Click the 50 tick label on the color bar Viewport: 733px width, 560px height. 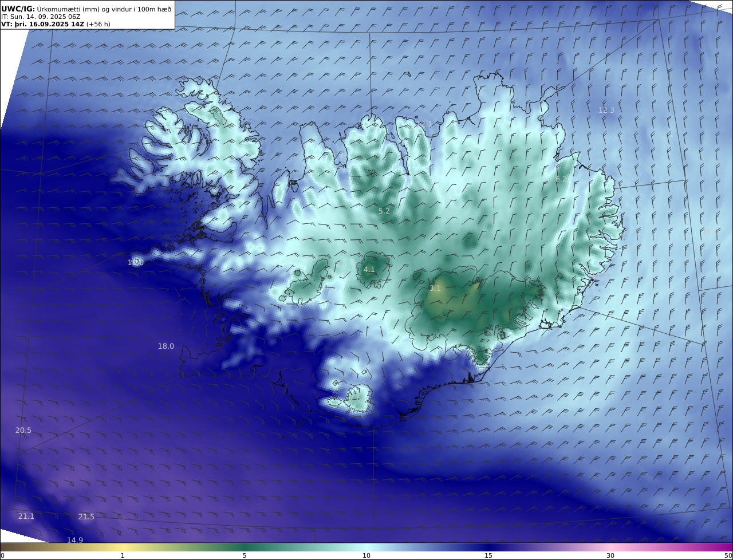(x=728, y=555)
